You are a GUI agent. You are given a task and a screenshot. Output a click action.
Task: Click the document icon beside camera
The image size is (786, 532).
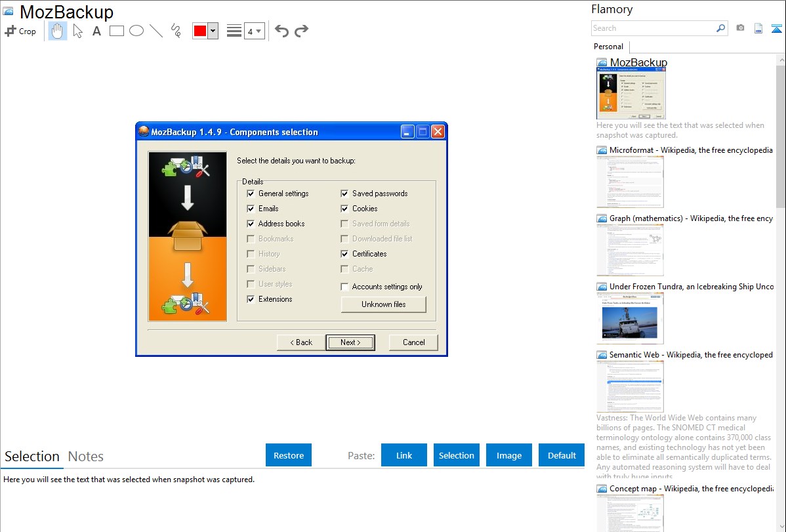click(758, 28)
